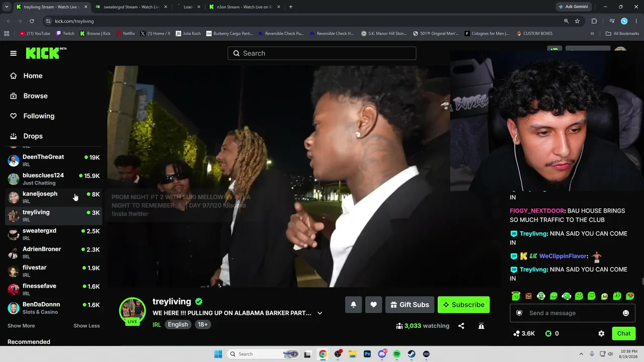Open the Google apps grid in bookmarks bar
Viewport: 644px width, 362px height.
click(x=7, y=34)
